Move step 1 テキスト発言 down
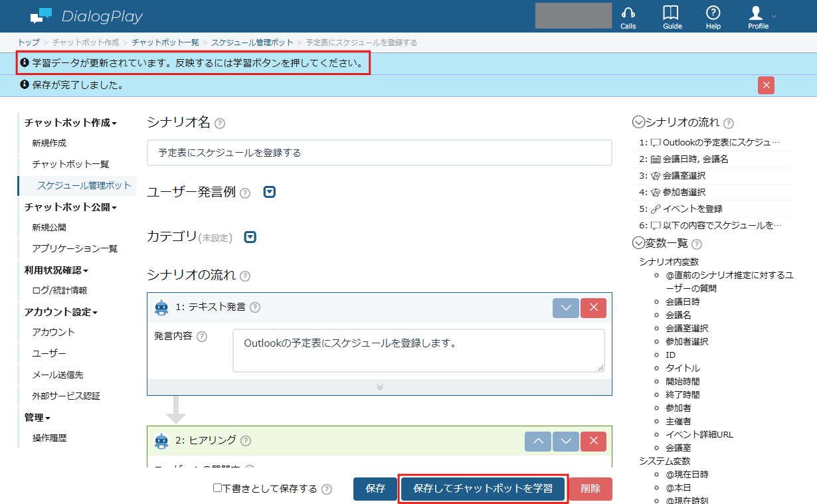The height and width of the screenshot is (504, 817). pos(565,308)
